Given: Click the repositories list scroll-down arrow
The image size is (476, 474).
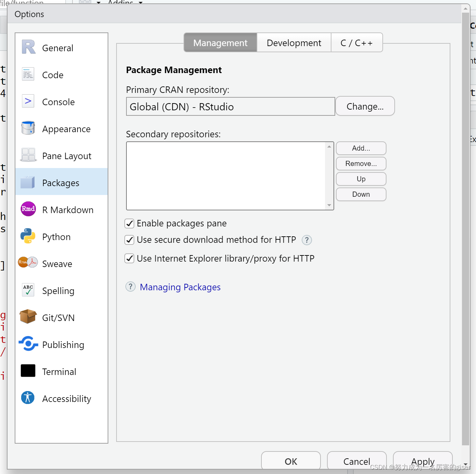Looking at the screenshot, I should coord(329,205).
